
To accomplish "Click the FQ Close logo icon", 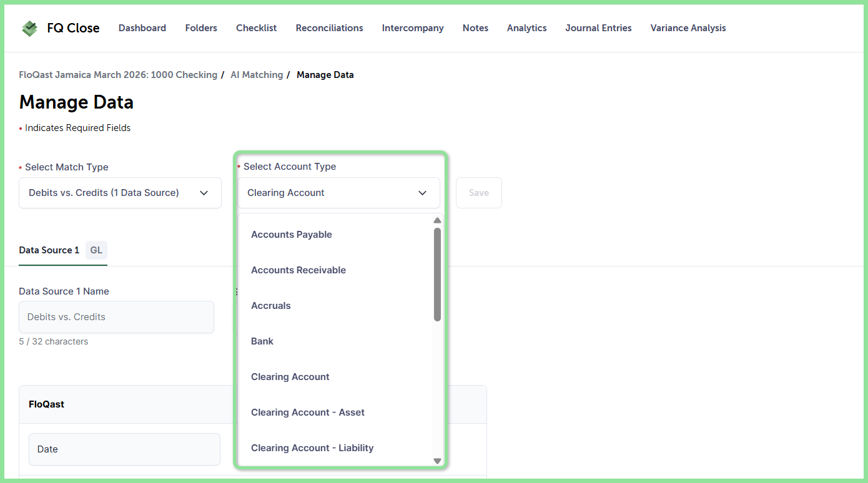I will click(29, 28).
